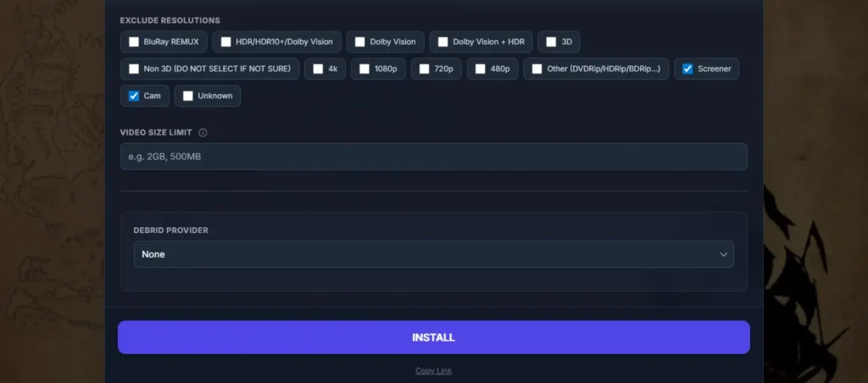The width and height of the screenshot is (868, 383).
Task: Uncheck the Screener checkbox
Action: coord(687,69)
